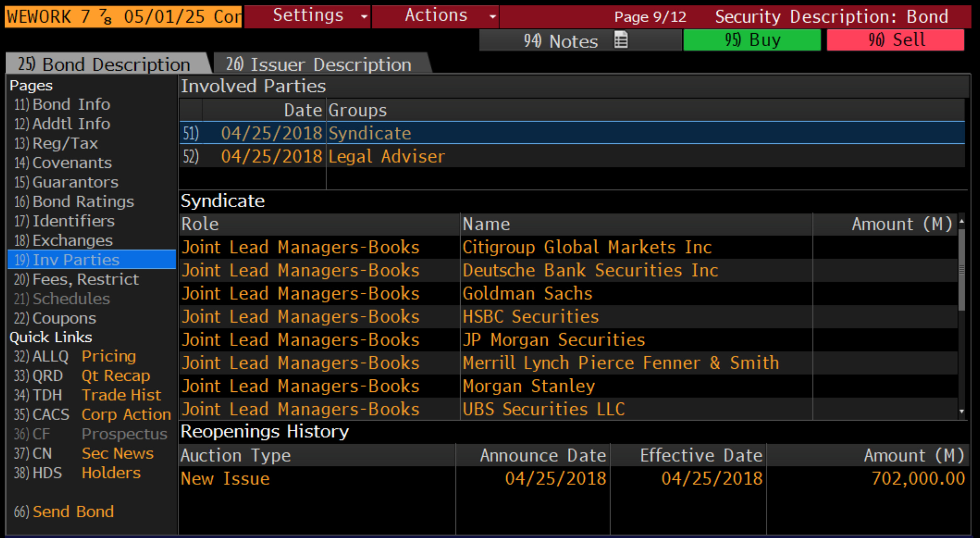Click Deutsche Bank Securities Inc row
This screenshot has width=980, height=538.
click(568, 270)
